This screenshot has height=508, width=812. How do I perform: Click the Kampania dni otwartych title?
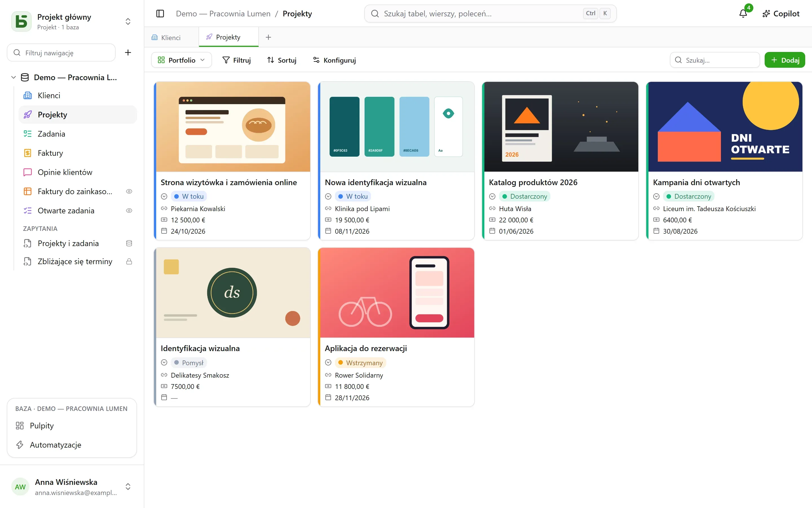coord(696,182)
